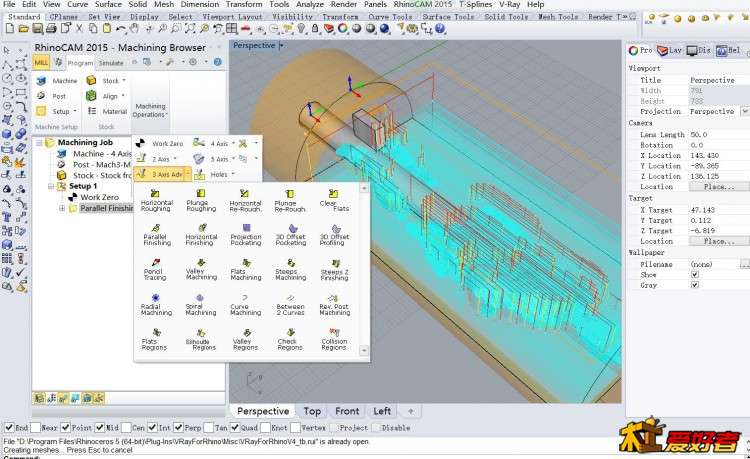Choose Collision Regions operation
The image size is (750, 459).
334,339
